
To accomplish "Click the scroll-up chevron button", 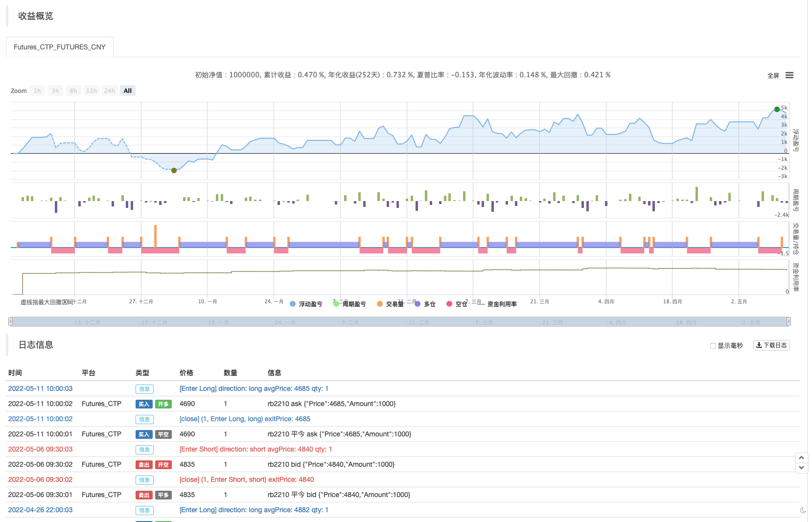I will tap(801, 457).
